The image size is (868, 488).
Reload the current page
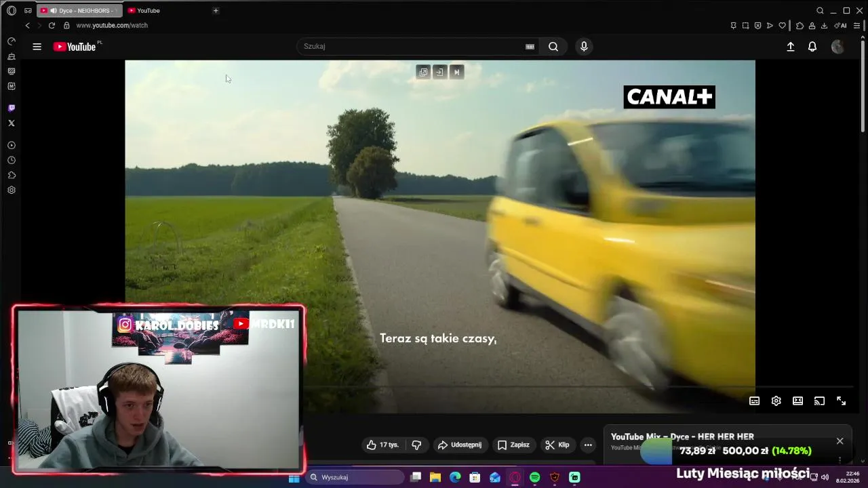52,25
